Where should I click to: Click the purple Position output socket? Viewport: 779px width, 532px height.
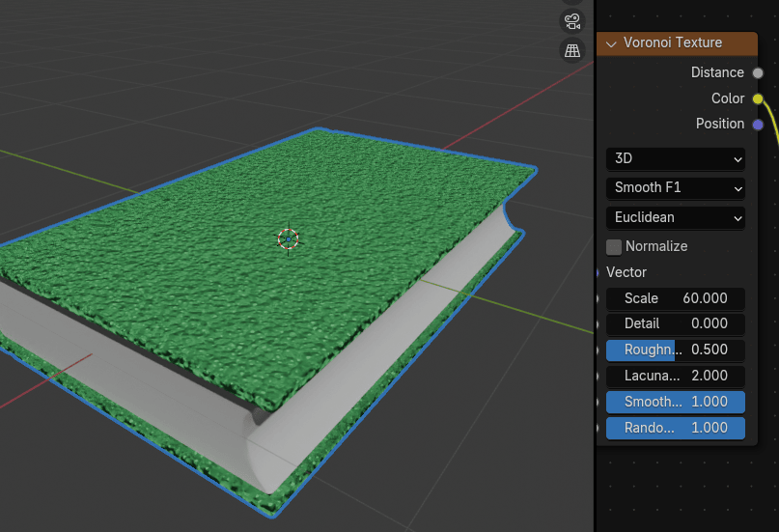pyautogui.click(x=758, y=125)
